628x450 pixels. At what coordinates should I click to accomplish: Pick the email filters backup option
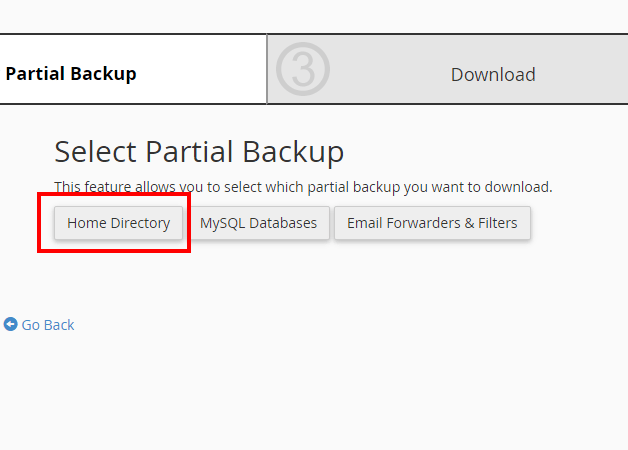click(x=432, y=223)
